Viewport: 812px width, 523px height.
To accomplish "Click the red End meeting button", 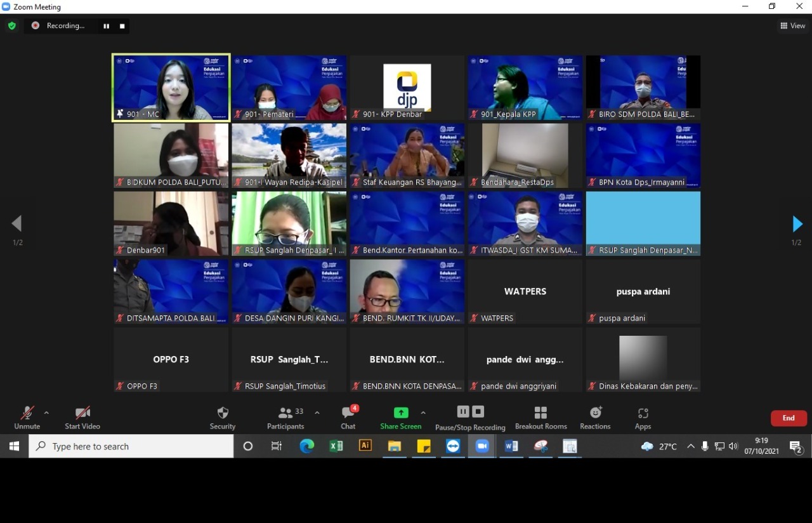I will (789, 418).
